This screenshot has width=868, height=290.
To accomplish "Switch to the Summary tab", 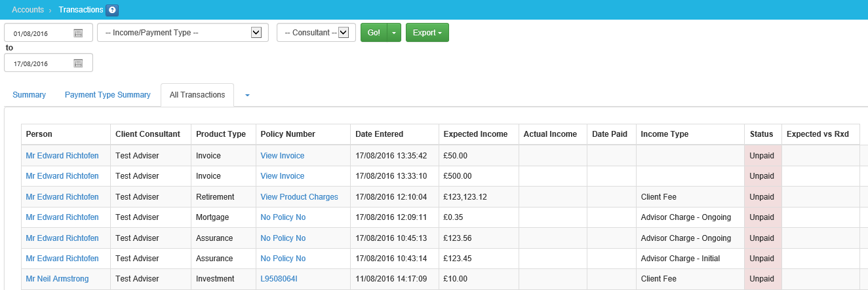I will point(29,95).
